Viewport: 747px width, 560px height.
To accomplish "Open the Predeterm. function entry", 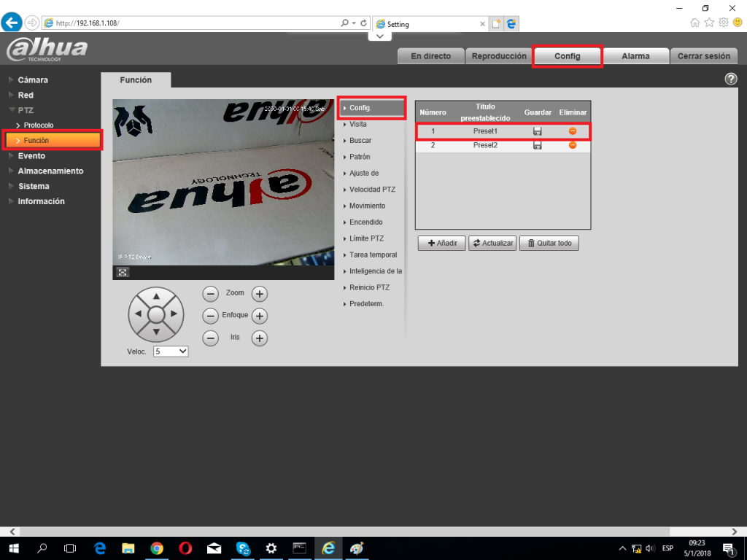I will 366,304.
